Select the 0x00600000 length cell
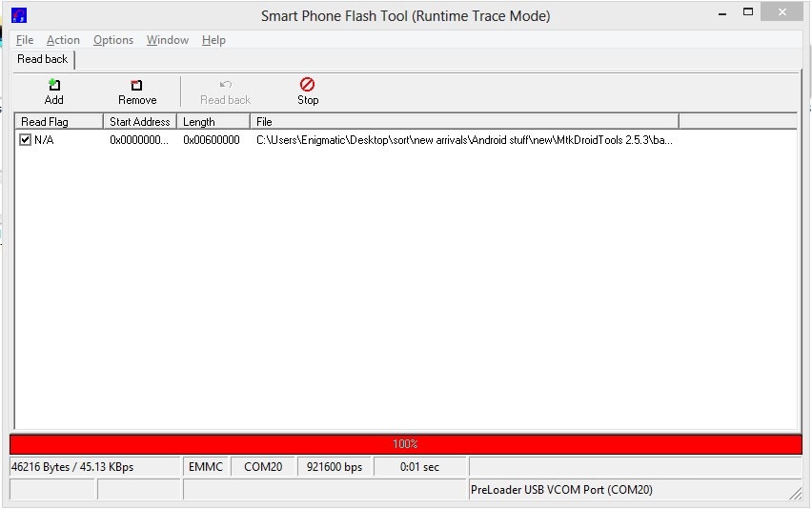This screenshot has height=509, width=812. coord(212,140)
